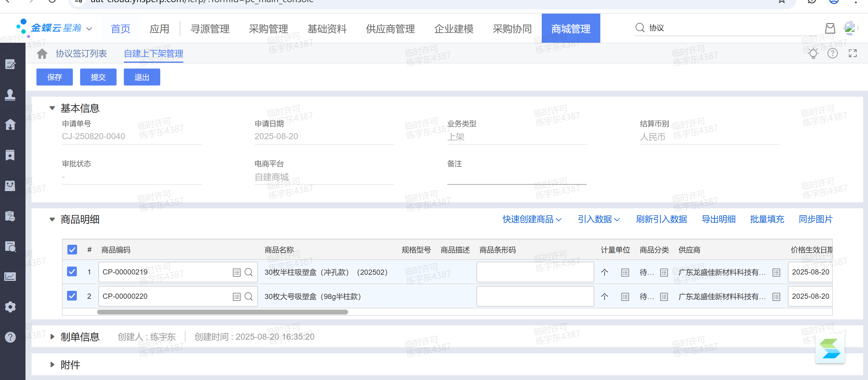Click the 提交 button
This screenshot has width=868, height=380.
pyautogui.click(x=98, y=77)
